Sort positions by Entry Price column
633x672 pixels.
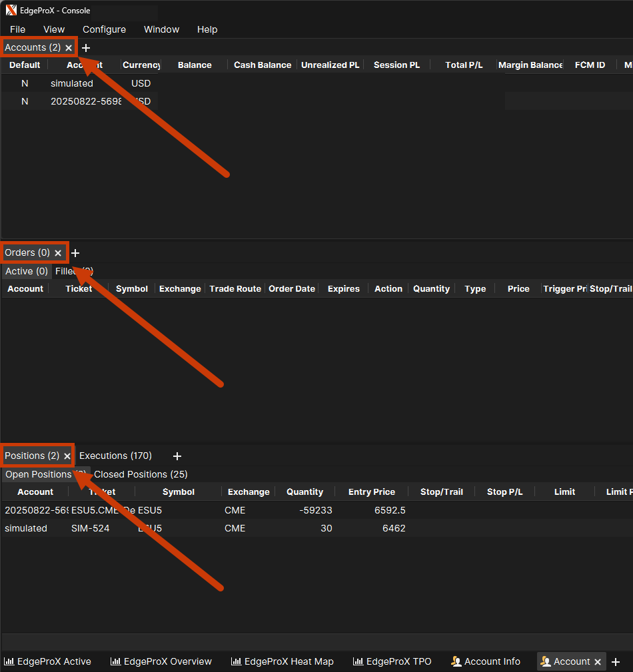[371, 492]
